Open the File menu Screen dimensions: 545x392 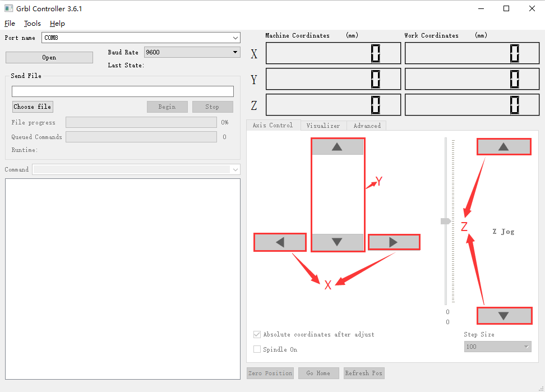10,24
